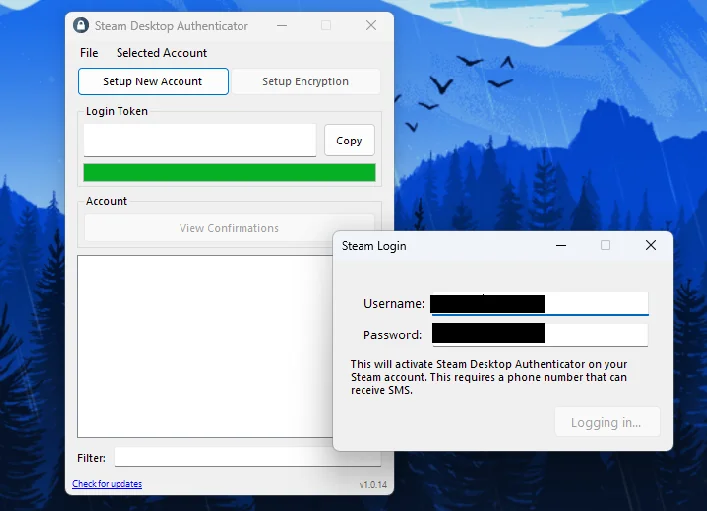
Task: Click the Username field in Steam Login
Action: [x=540, y=304]
